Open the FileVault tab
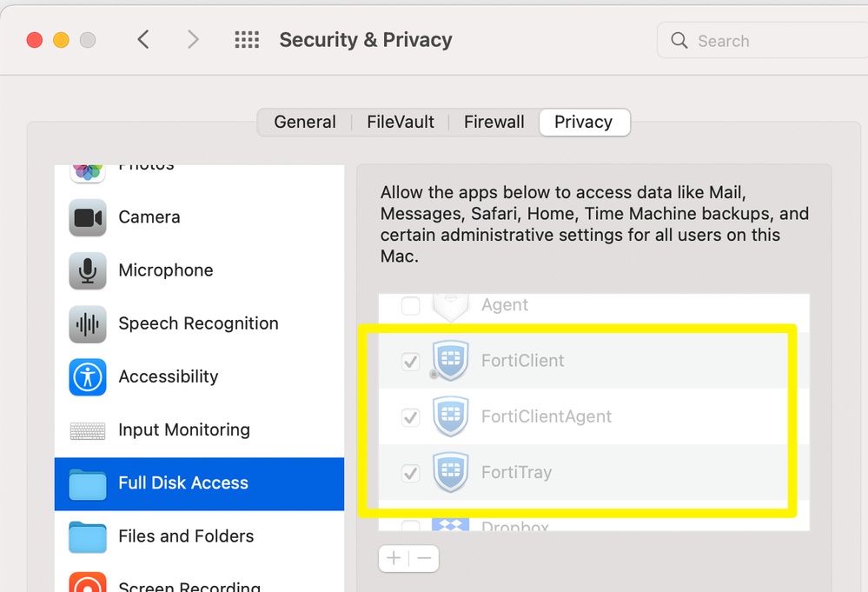The image size is (868, 592). pos(401,123)
